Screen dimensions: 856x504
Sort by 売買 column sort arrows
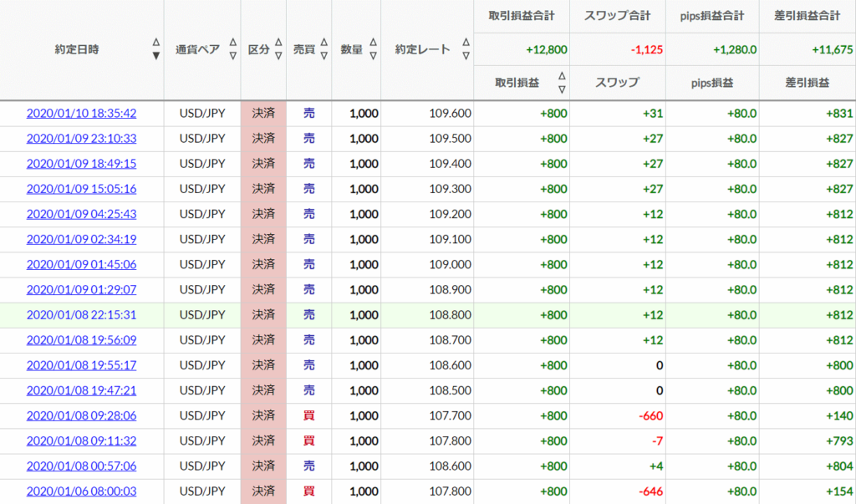[324, 49]
